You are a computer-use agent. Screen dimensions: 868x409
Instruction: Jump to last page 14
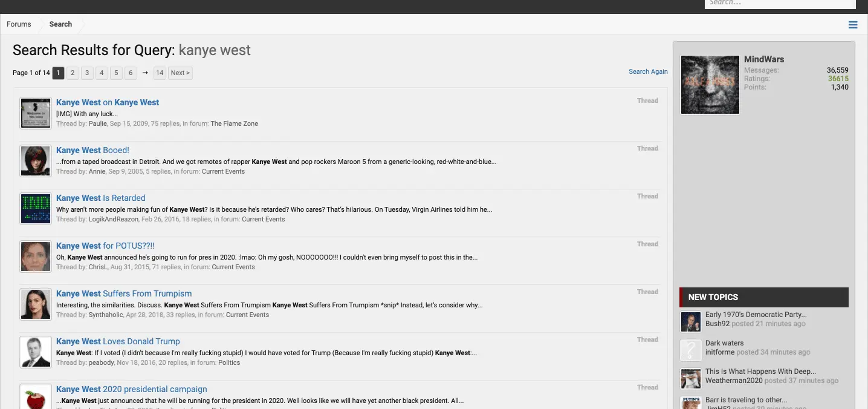pos(160,73)
